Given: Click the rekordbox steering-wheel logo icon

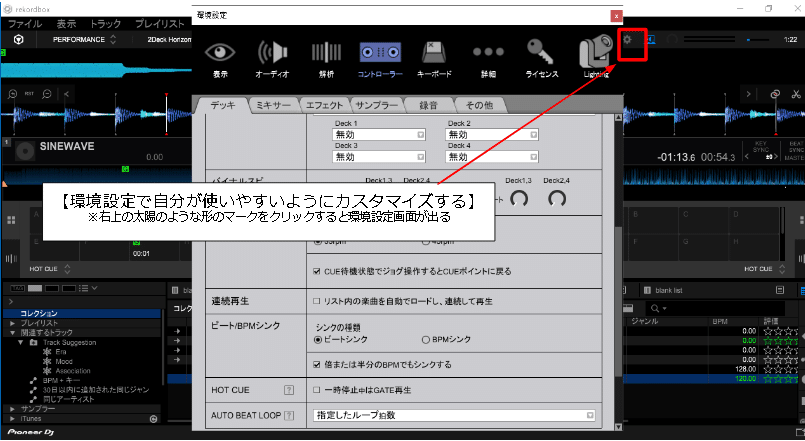Looking at the screenshot, I should pyautogui.click(x=18, y=40).
